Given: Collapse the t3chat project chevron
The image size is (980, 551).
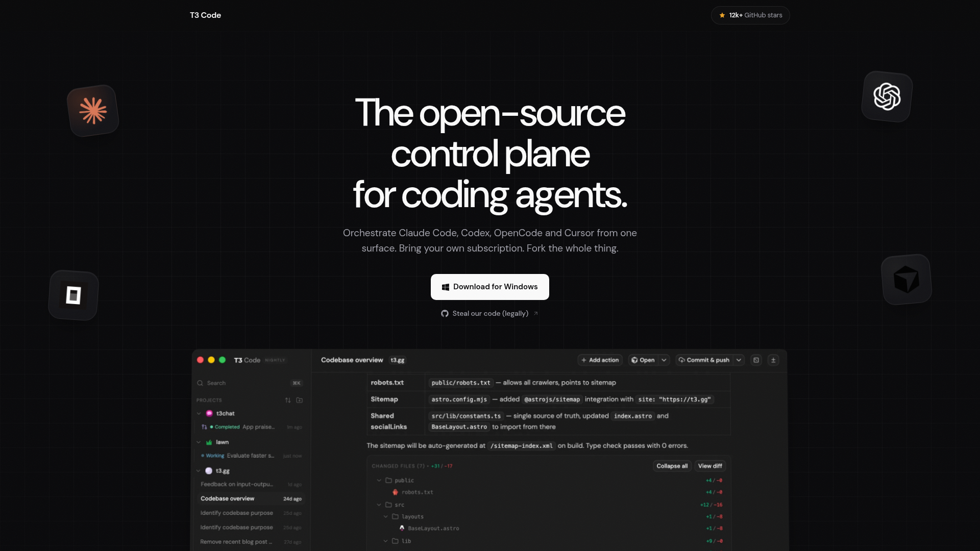Looking at the screenshot, I should (x=199, y=414).
